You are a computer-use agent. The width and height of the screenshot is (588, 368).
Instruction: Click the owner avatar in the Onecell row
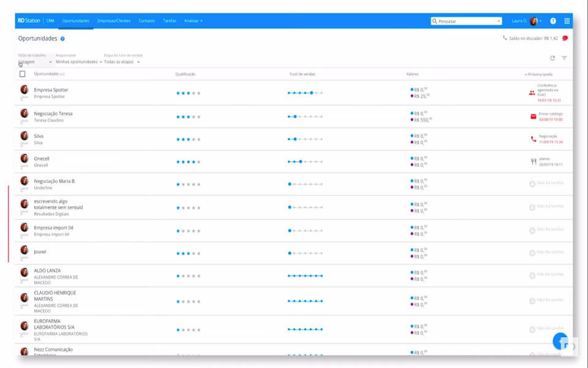click(x=24, y=158)
